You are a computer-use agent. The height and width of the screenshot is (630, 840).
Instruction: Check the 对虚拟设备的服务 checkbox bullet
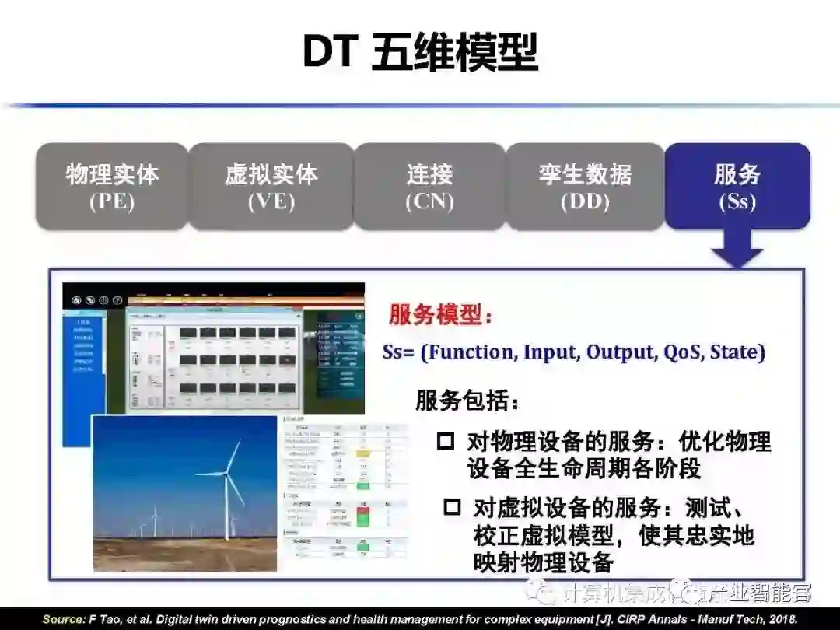tap(452, 506)
